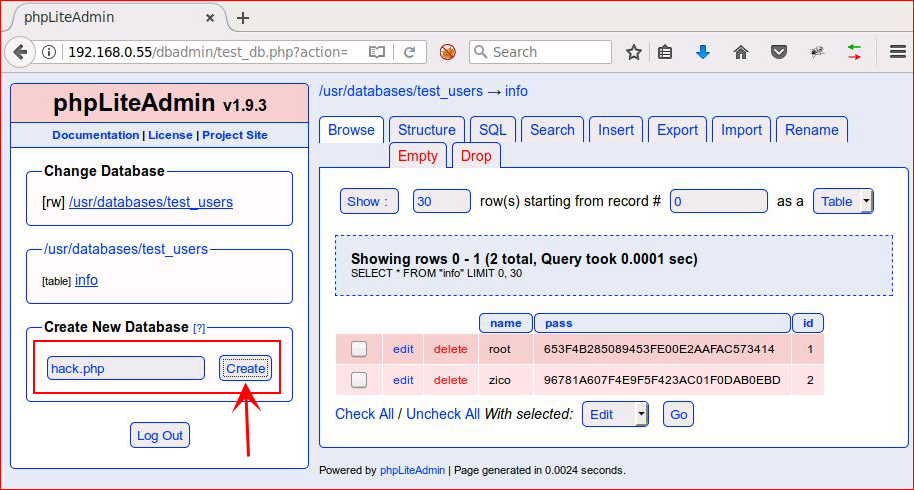Click the breadcrumb info link
Screen dimensions: 914x490
tap(516, 91)
